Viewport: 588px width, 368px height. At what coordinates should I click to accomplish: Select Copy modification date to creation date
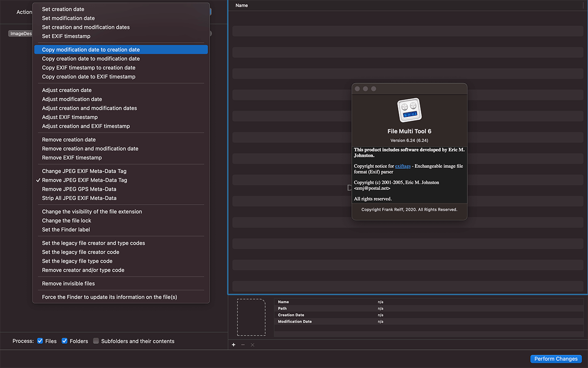pos(121,50)
